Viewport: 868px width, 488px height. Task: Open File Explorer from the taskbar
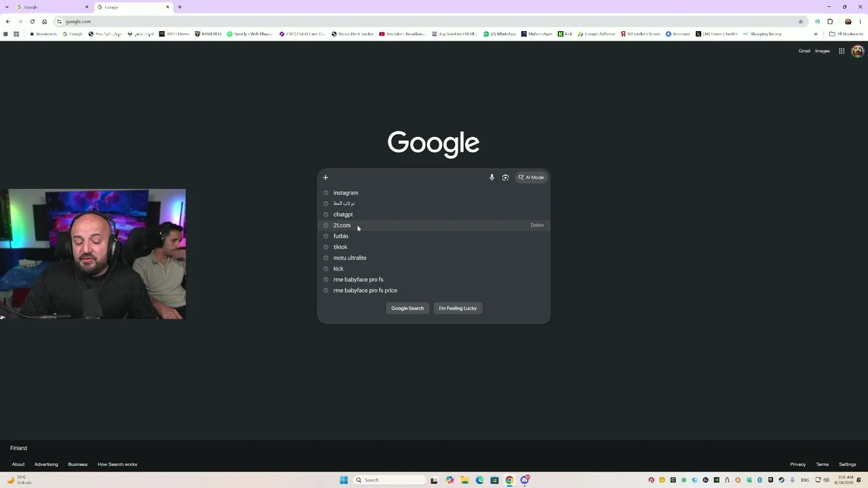(x=465, y=480)
